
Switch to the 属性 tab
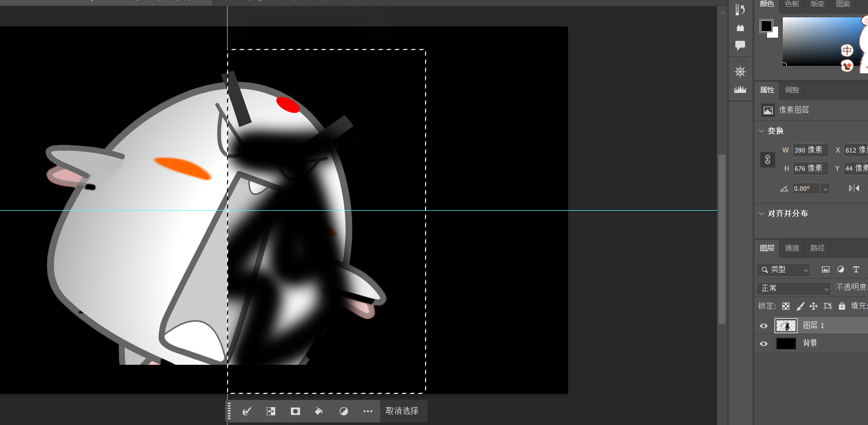(767, 90)
